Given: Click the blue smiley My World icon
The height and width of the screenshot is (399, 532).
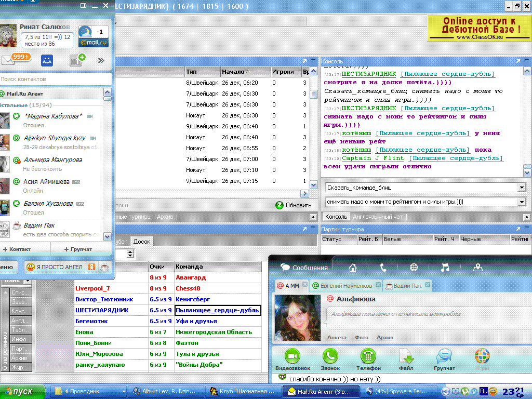Looking at the screenshot, I should click(47, 60).
